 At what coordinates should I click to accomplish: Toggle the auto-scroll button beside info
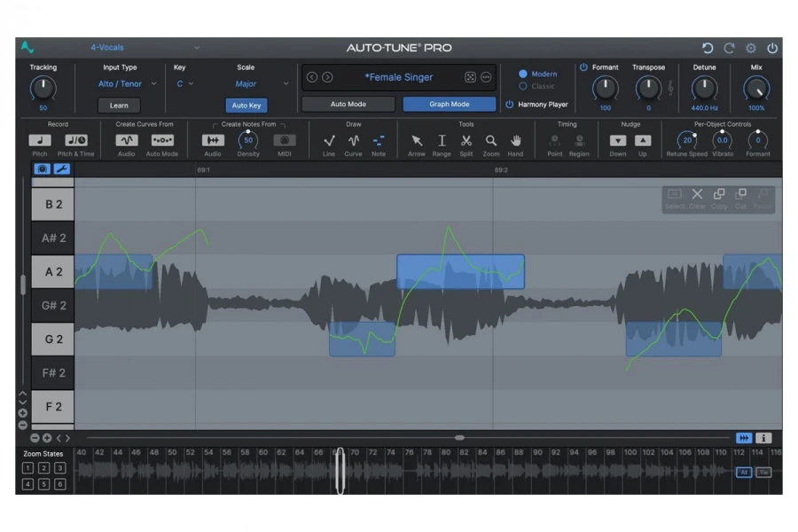tap(744, 438)
